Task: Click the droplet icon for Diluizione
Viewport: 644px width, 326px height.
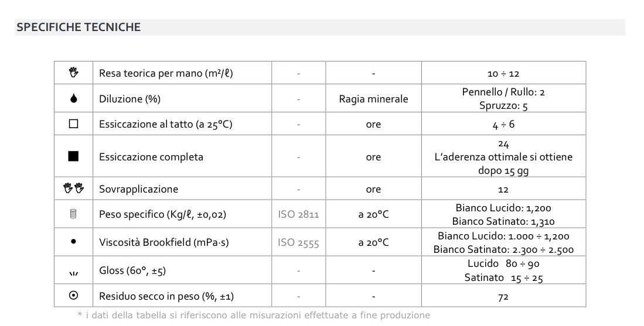Action: click(73, 99)
